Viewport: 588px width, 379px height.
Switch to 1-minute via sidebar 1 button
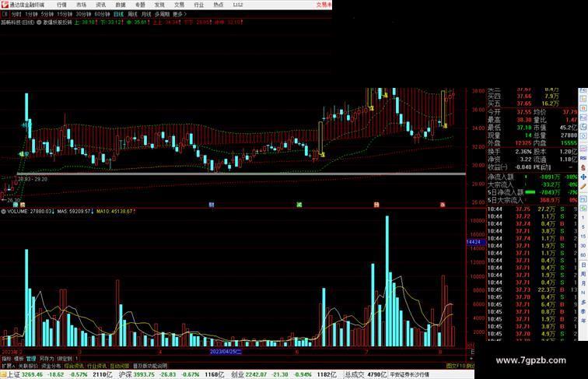(x=583, y=218)
